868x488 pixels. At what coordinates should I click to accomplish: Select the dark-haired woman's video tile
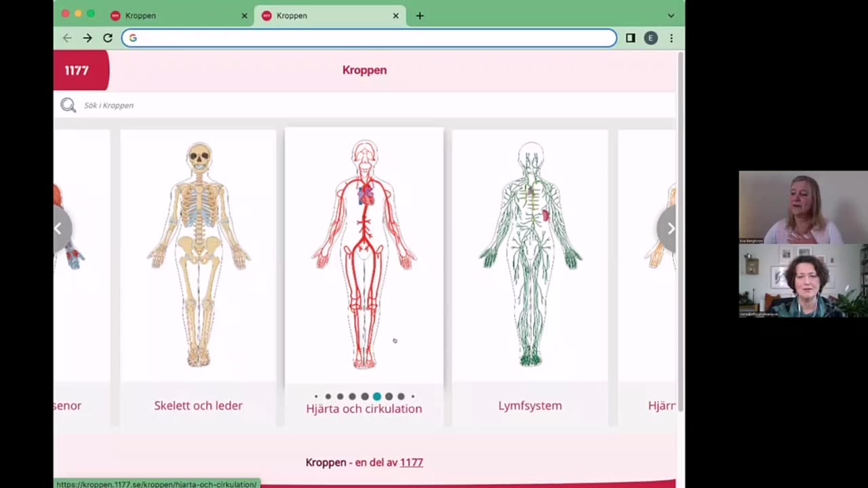tap(803, 281)
